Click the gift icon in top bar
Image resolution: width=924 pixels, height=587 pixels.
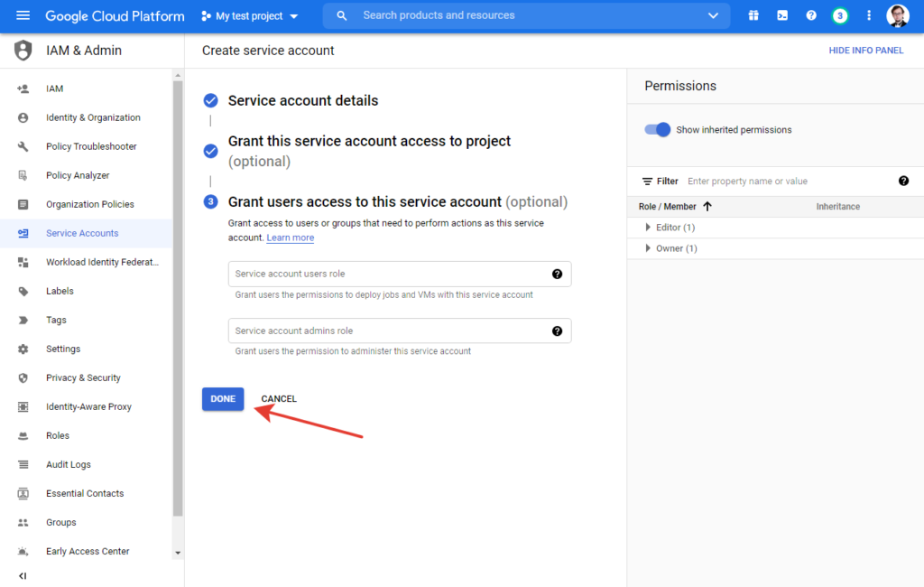tap(753, 15)
